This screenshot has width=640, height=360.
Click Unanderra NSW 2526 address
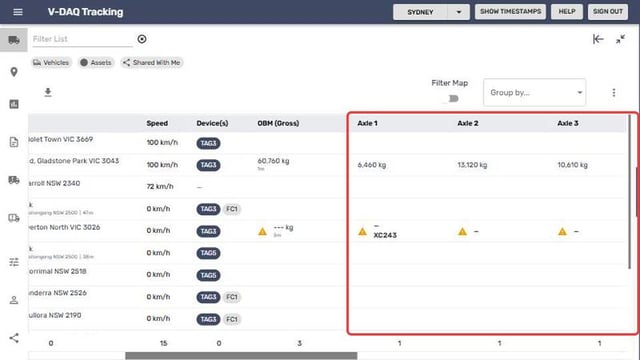(58, 293)
